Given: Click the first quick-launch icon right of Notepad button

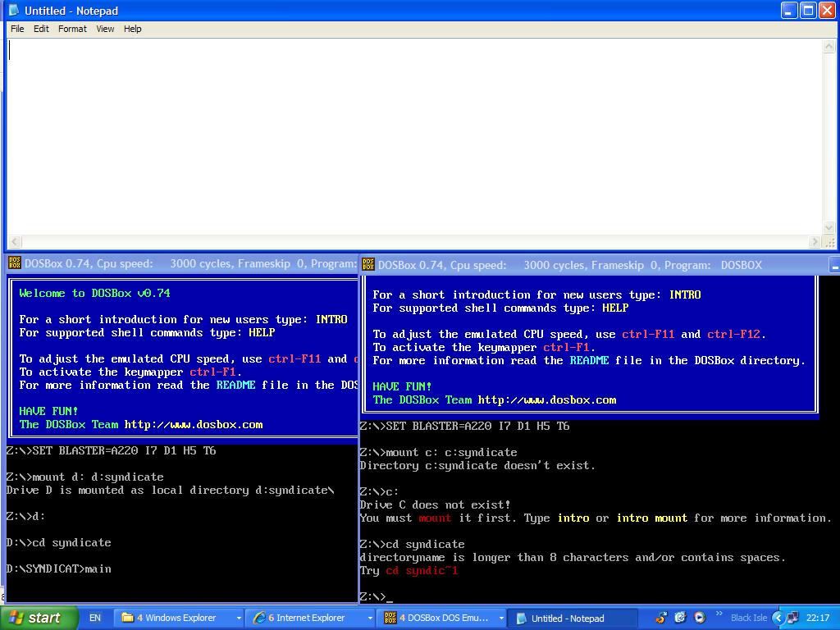Looking at the screenshot, I should coord(662,618).
